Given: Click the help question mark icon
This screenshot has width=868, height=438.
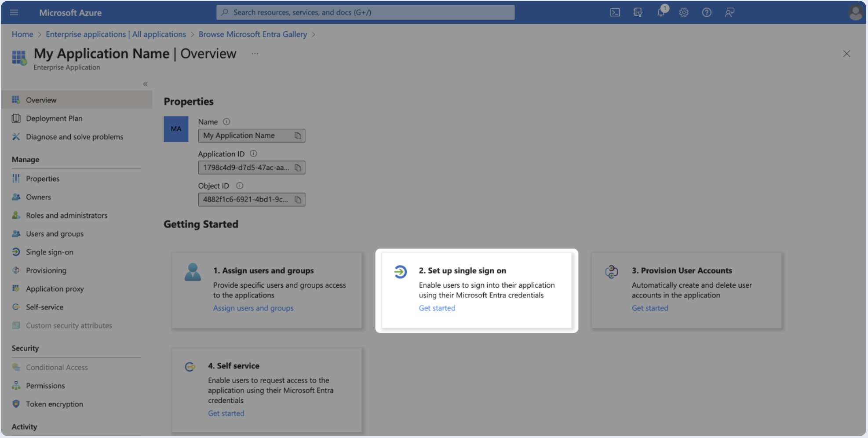Looking at the screenshot, I should (x=706, y=12).
